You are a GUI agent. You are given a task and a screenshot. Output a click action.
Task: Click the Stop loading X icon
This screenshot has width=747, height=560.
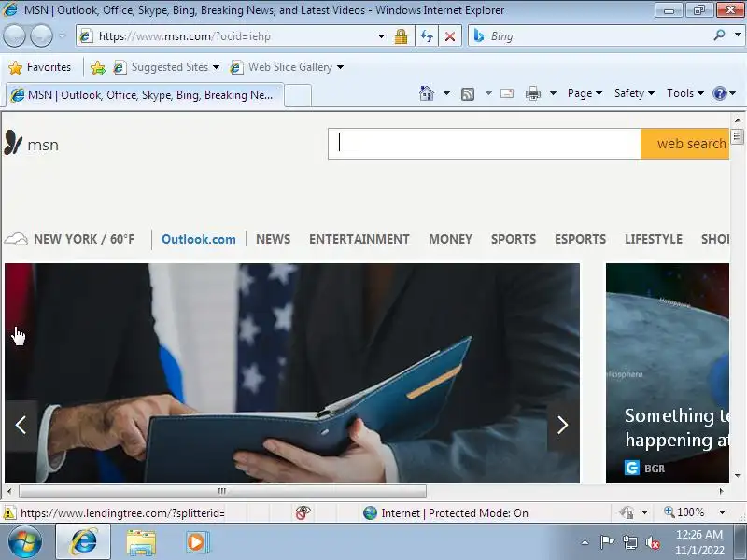coord(450,36)
